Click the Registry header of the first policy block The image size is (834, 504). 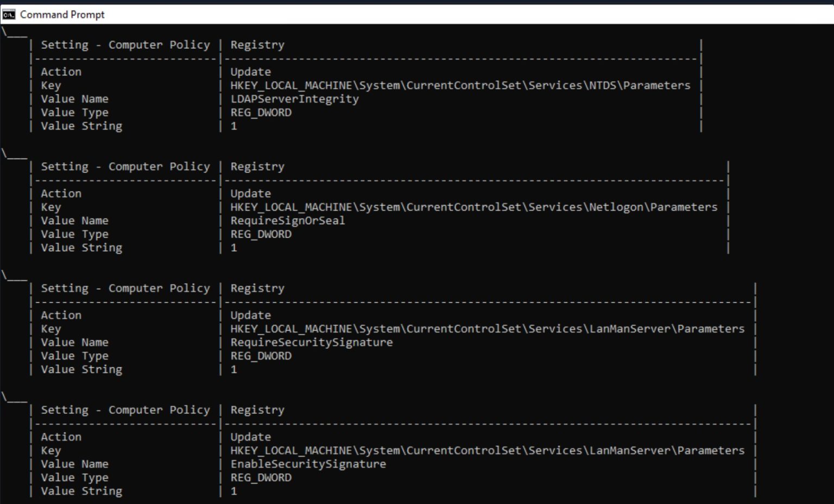point(257,45)
